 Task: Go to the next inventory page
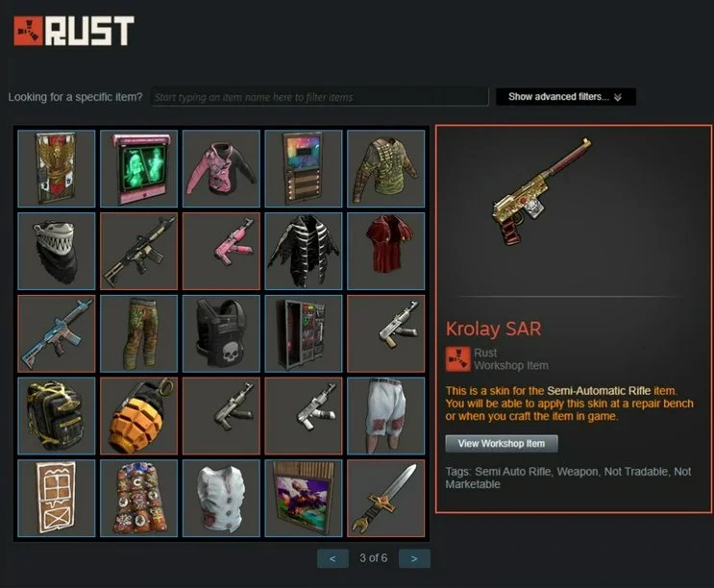pyautogui.click(x=414, y=558)
